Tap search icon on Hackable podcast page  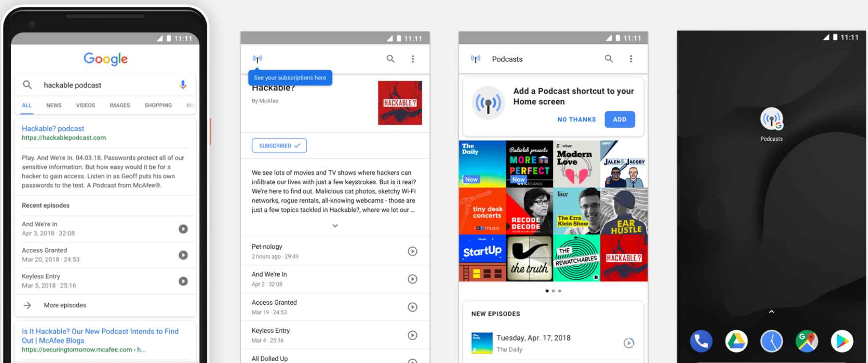click(390, 59)
